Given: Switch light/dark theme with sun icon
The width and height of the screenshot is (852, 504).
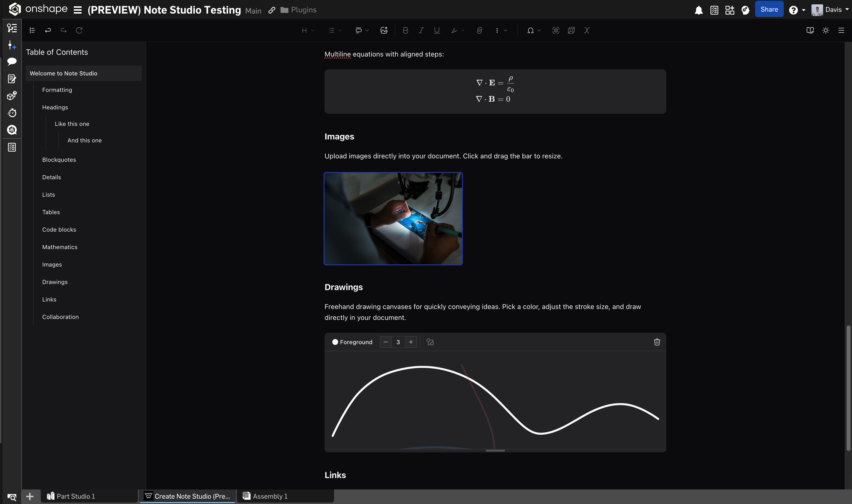Looking at the screenshot, I should pos(826,31).
